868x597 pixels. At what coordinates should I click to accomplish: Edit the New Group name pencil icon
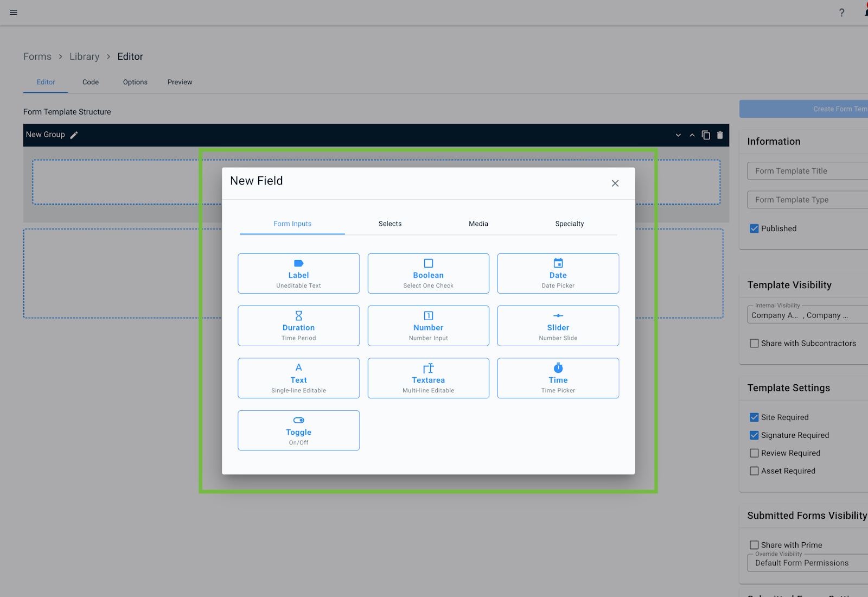(x=74, y=135)
